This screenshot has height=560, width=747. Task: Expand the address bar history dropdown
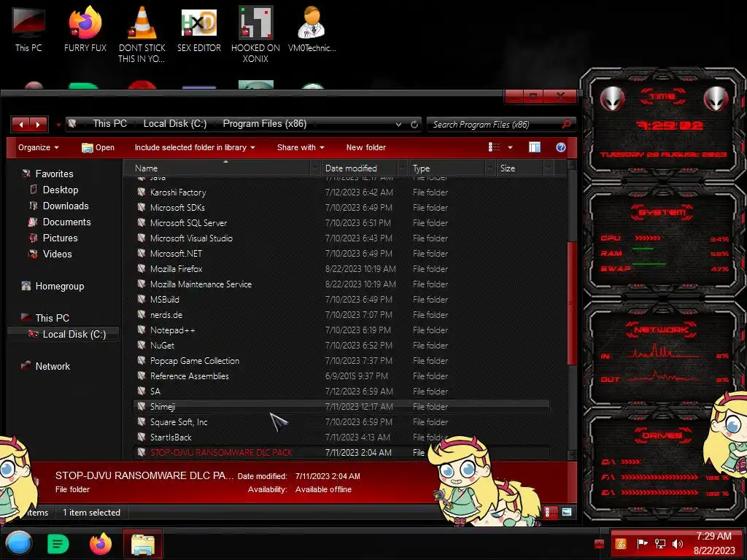pyautogui.click(x=398, y=124)
